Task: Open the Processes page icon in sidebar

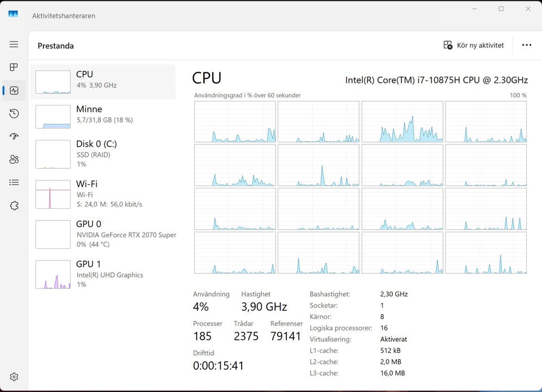Action: coord(14,67)
